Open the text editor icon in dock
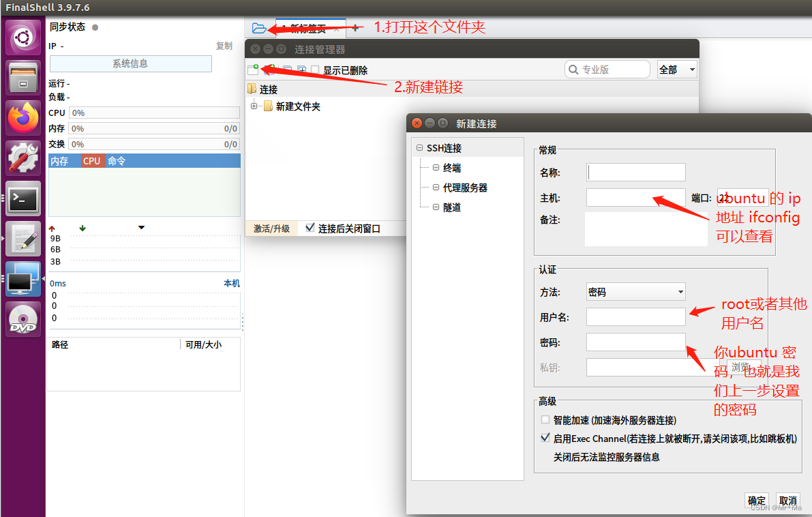812x517 pixels. 23,239
